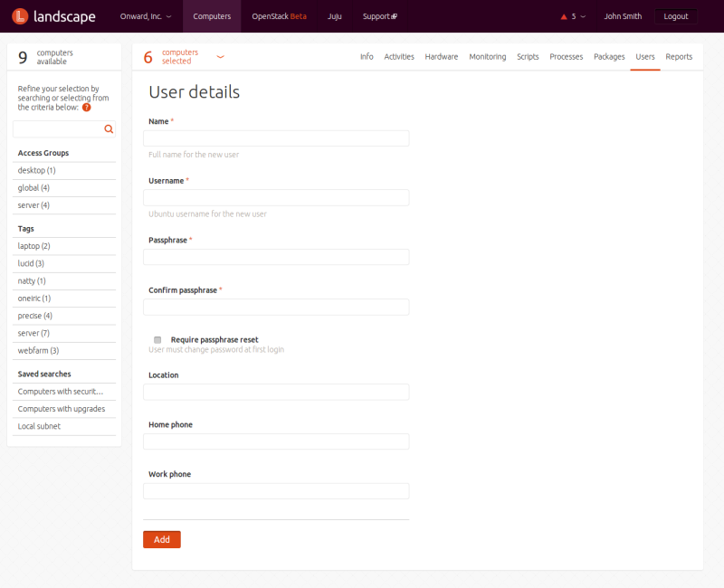Switch to the Packages tab
The image size is (724, 588).
coord(609,57)
